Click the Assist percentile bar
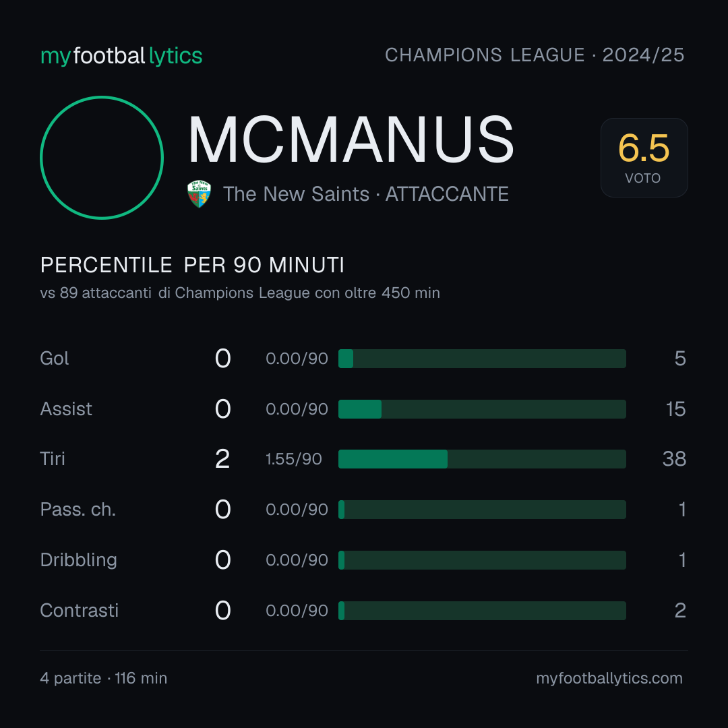 click(x=482, y=409)
